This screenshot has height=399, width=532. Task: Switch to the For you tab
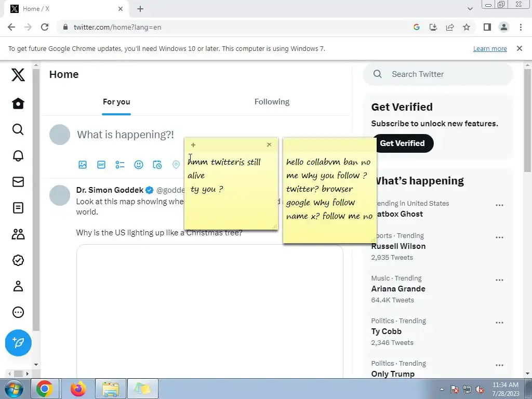[x=116, y=102]
